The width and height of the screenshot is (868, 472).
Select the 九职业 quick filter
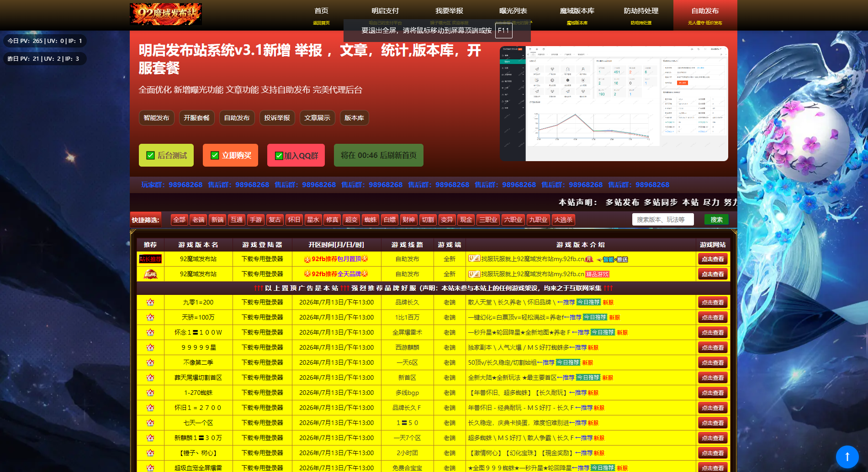538,220
